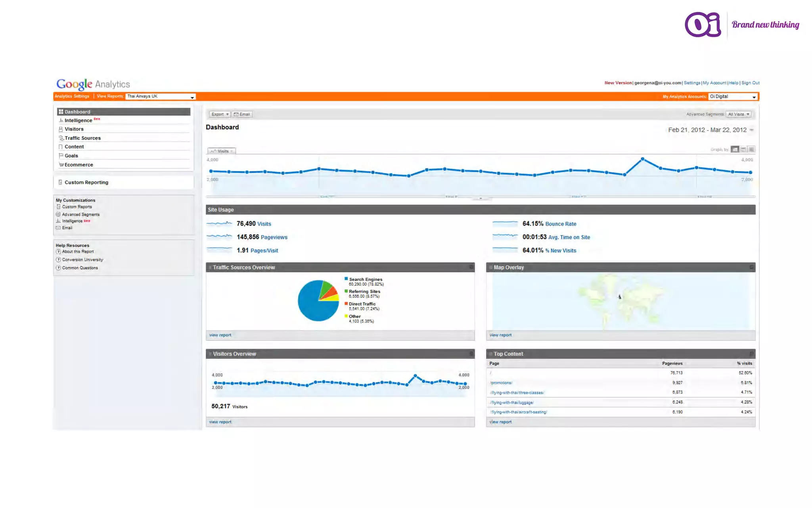The width and height of the screenshot is (812, 508).
Task: Open the date range selector dropdown
Action: click(x=751, y=130)
